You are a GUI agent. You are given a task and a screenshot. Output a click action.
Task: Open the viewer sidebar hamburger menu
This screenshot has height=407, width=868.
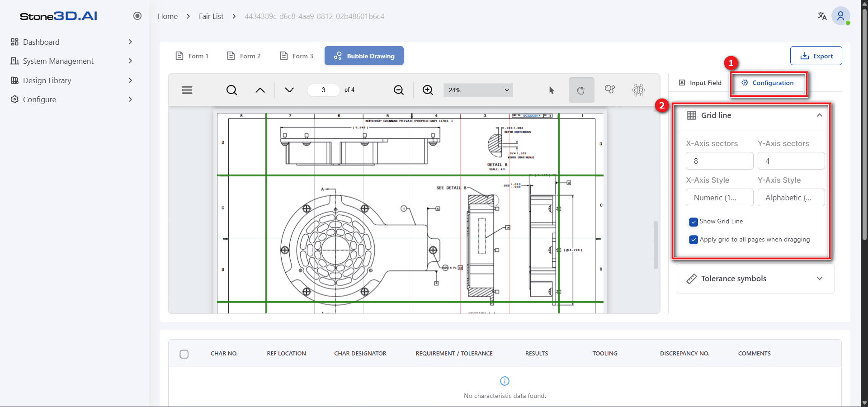tap(187, 90)
